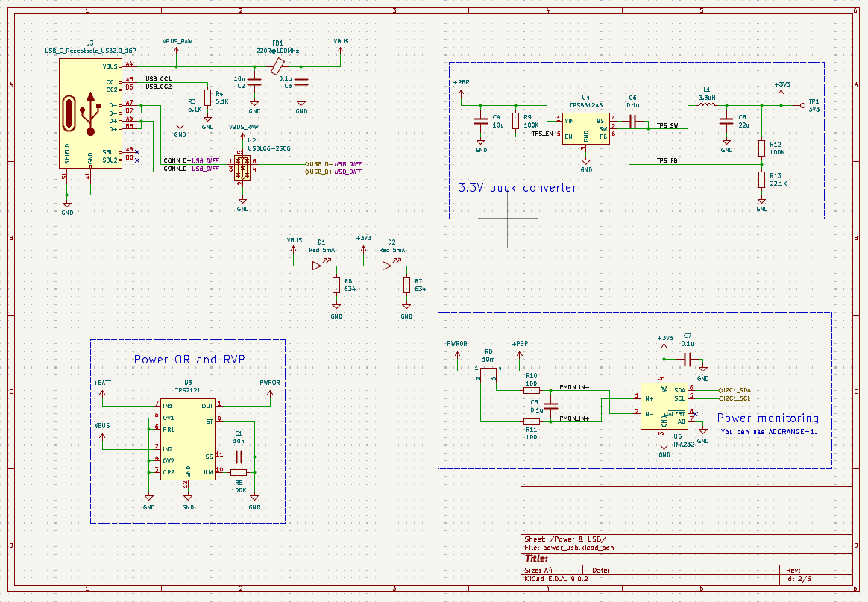Click the File: power_usb.kicad_sch title block field
The image size is (868, 602).
(569, 548)
